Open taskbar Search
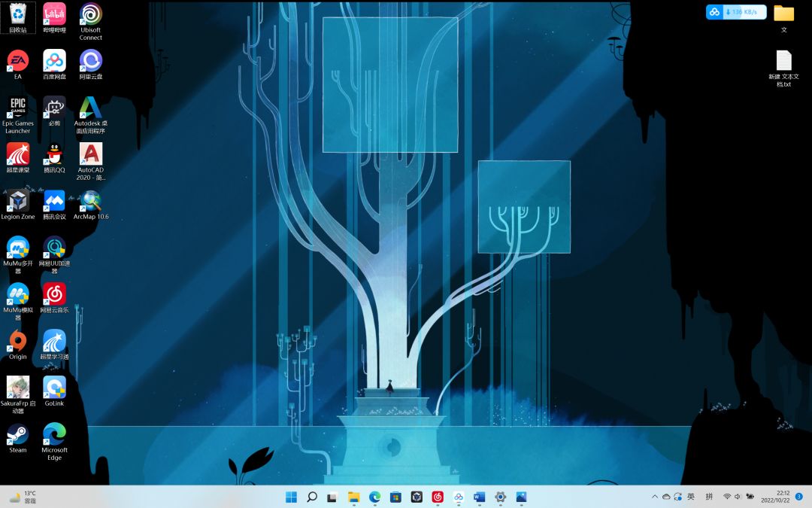Image resolution: width=812 pixels, height=508 pixels. coord(312,497)
